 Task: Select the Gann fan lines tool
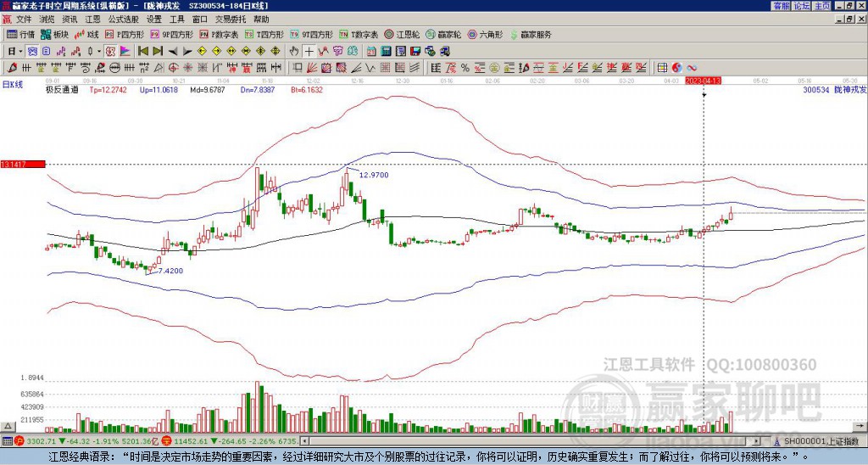tap(312, 68)
